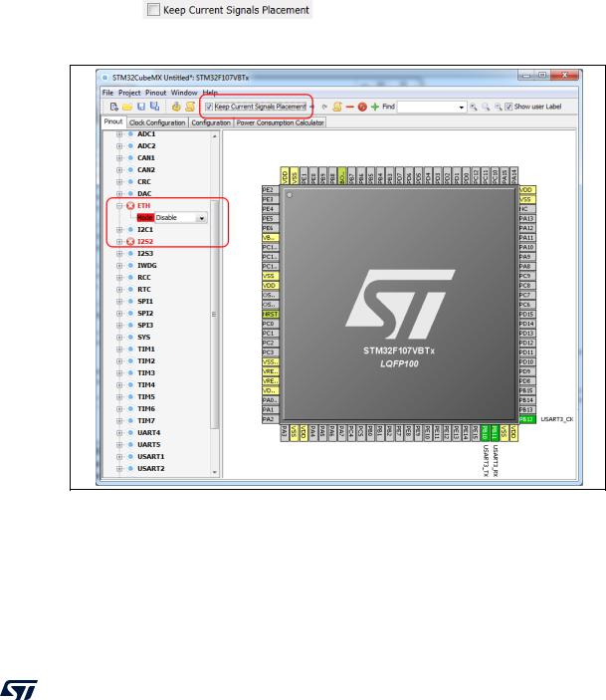This screenshot has width=606, height=700.
Task: Click the blue dot icon beside ADC1
Action: click(x=130, y=134)
